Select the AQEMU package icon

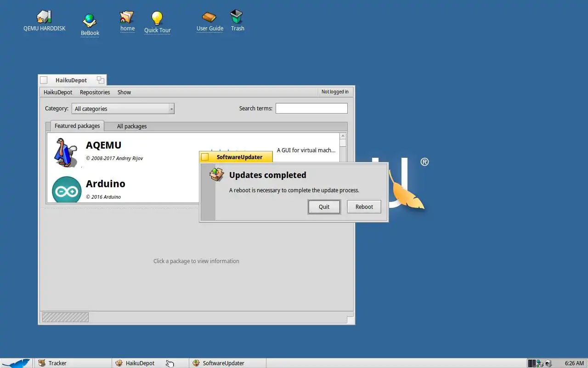tap(66, 152)
